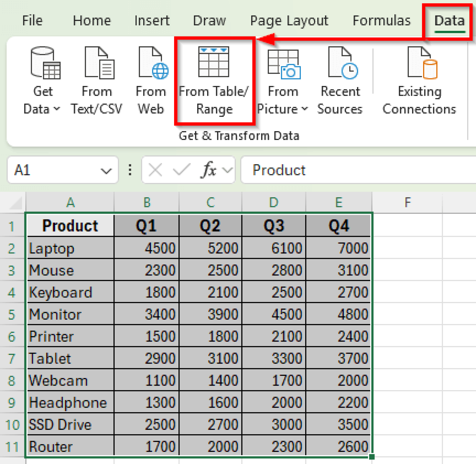Open the From Picture dropdown chevron

tap(305, 109)
